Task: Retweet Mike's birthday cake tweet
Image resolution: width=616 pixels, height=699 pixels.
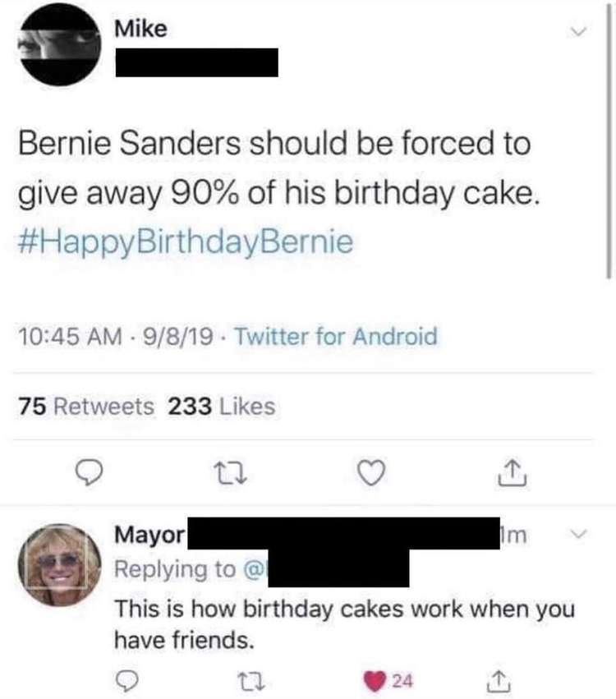Action: coord(231,474)
